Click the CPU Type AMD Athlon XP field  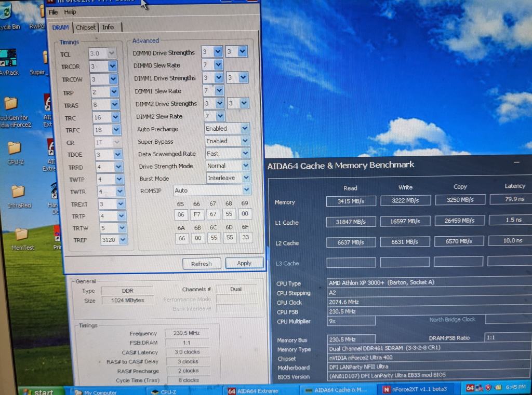[x=429, y=282]
